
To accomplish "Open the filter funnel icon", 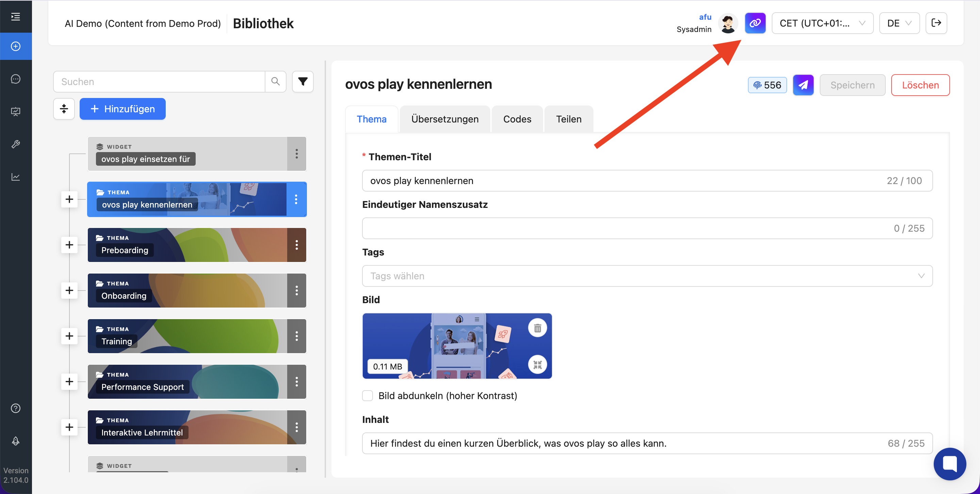I will tap(303, 81).
